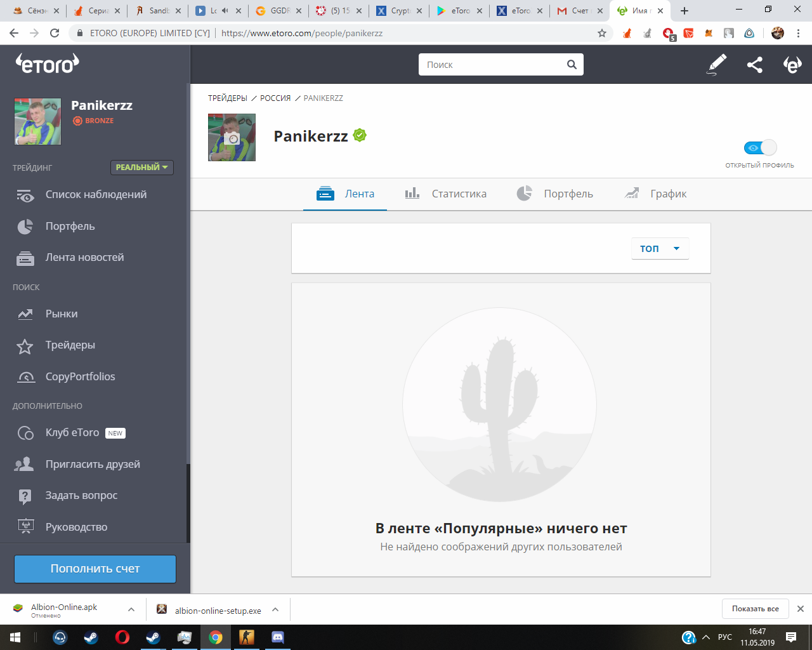Screen dimensions: 812x650
Task: Bookmark this page with the star icon
Action: (602, 33)
